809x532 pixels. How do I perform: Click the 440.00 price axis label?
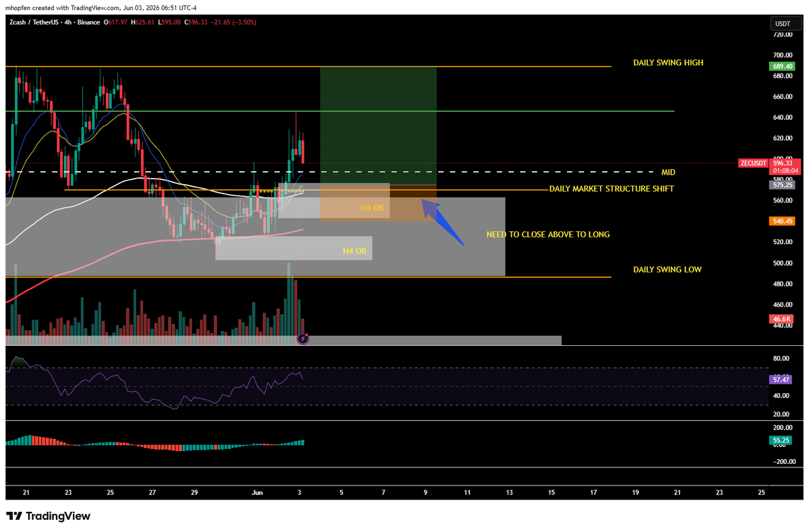(x=783, y=326)
